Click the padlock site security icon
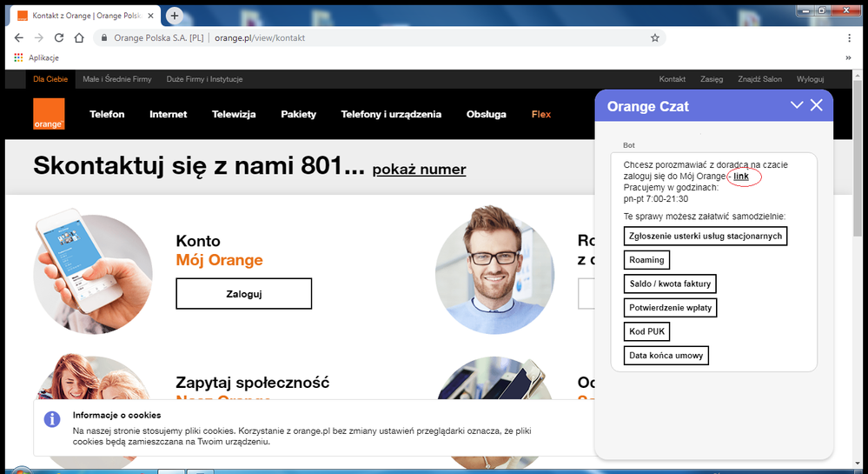The height and width of the screenshot is (474, 868). 103,37
